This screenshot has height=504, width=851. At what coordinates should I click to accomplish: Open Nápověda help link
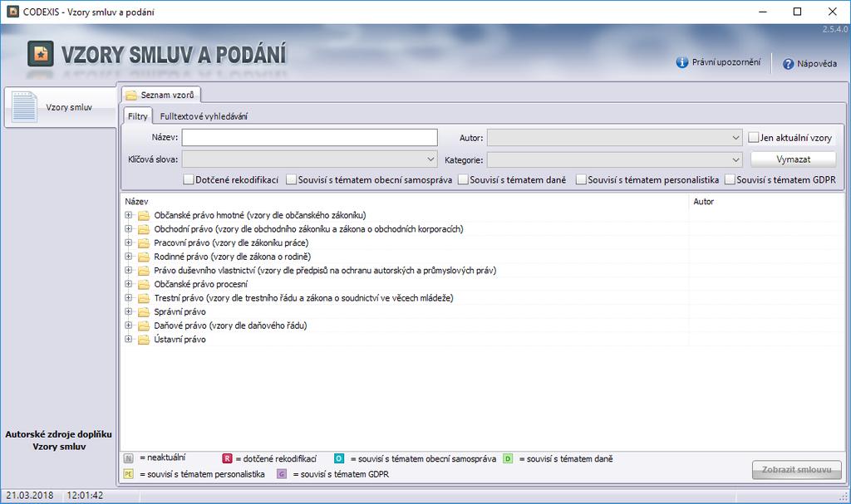click(x=817, y=64)
